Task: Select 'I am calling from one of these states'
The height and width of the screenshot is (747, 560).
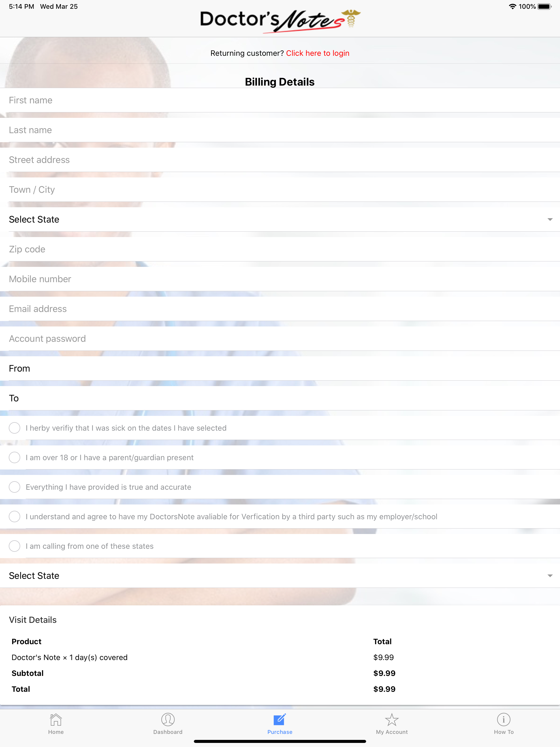Action: (14, 546)
